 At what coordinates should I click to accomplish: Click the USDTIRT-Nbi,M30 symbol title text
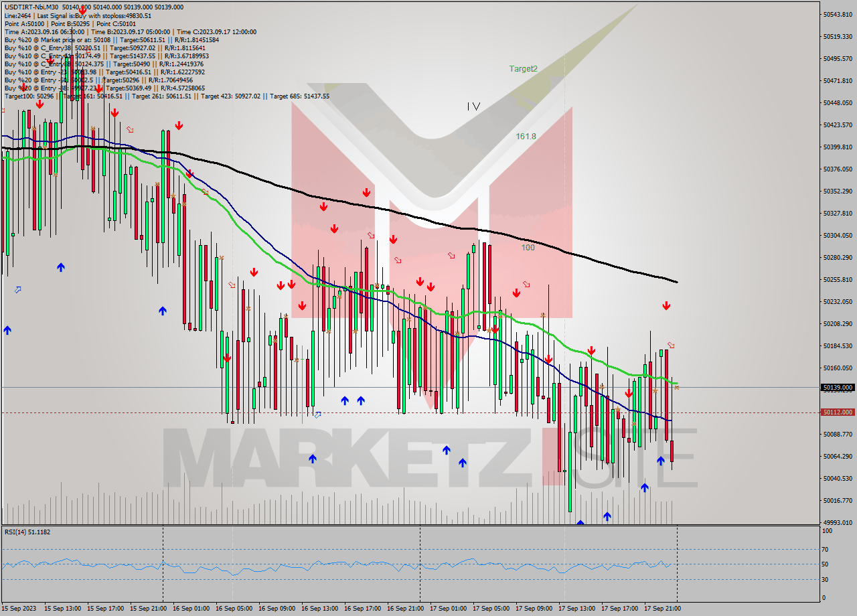(31, 7)
